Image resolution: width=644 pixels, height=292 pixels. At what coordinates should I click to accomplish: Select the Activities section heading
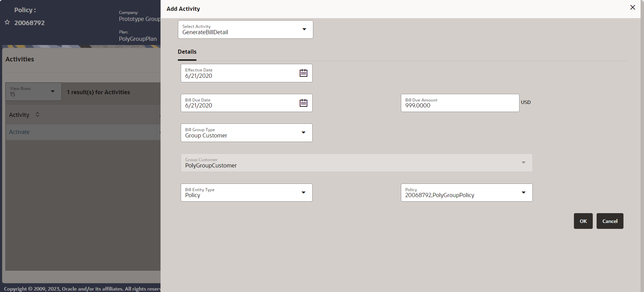pyautogui.click(x=20, y=59)
